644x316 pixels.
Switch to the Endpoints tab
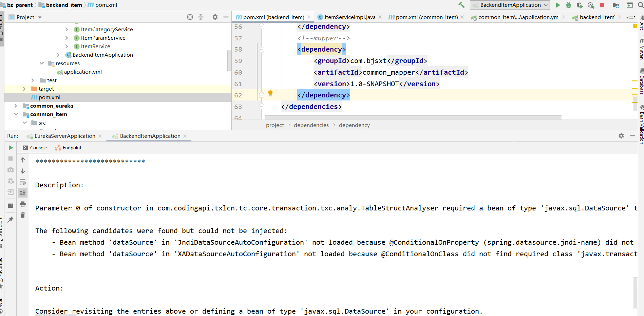point(69,148)
